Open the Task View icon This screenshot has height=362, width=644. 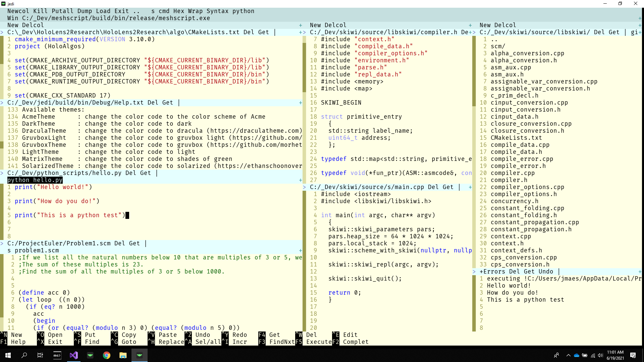[x=40, y=355]
